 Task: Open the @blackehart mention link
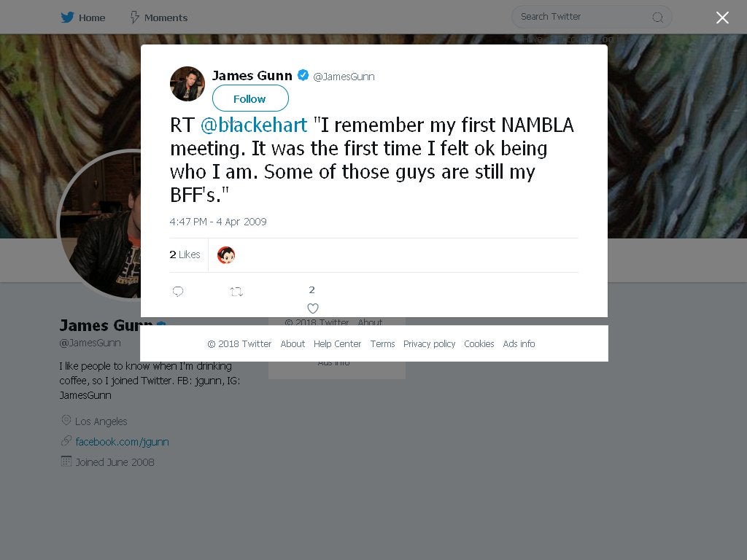coord(254,125)
